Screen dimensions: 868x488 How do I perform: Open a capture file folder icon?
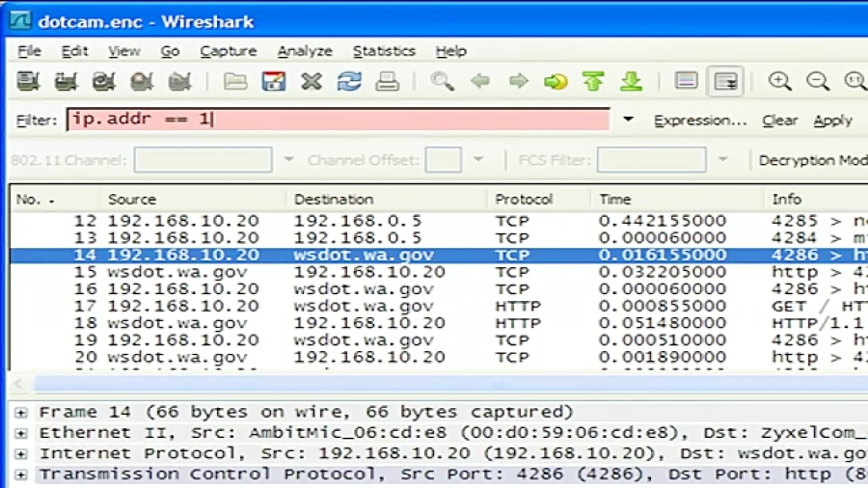click(235, 81)
